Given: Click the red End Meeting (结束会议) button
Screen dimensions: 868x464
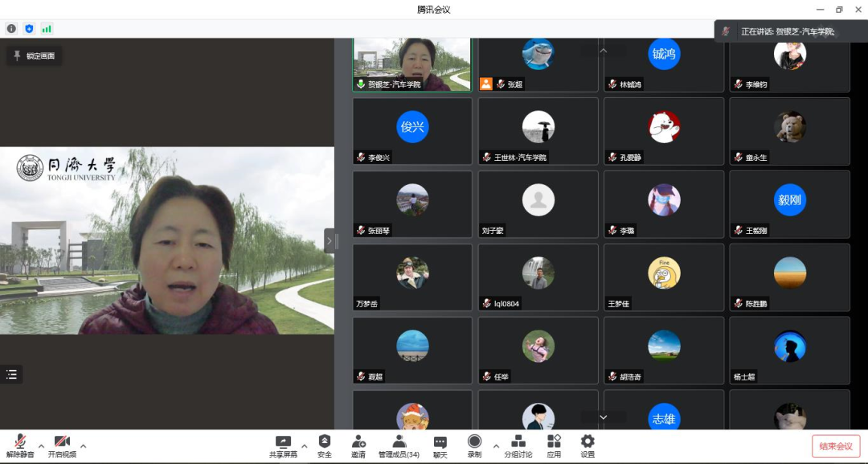Looking at the screenshot, I should 836,446.
